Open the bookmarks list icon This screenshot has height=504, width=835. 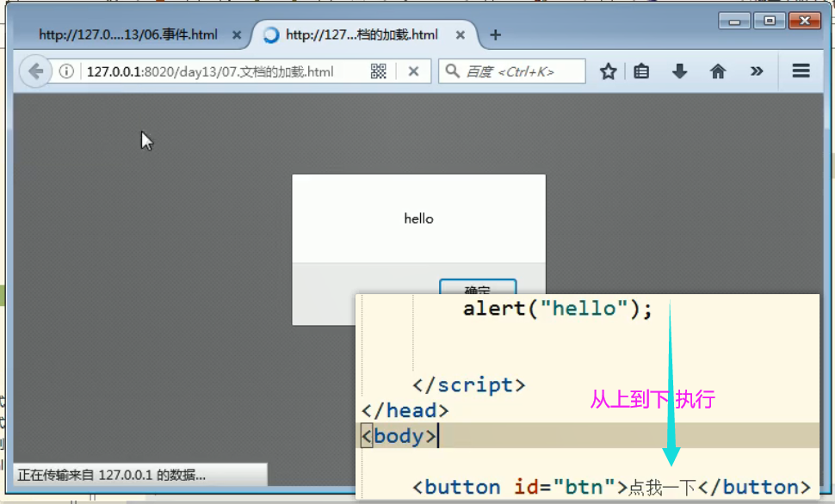[641, 71]
